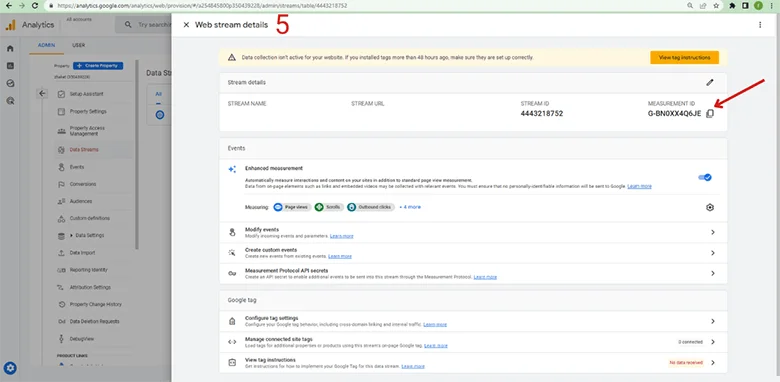Viewport: 780px width, 382px height.
Task: Open Learn more link for Create custom events
Action: point(340,256)
